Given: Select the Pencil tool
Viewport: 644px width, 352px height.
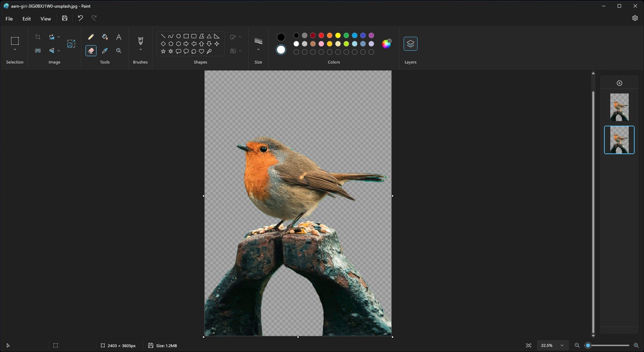Looking at the screenshot, I should [91, 37].
